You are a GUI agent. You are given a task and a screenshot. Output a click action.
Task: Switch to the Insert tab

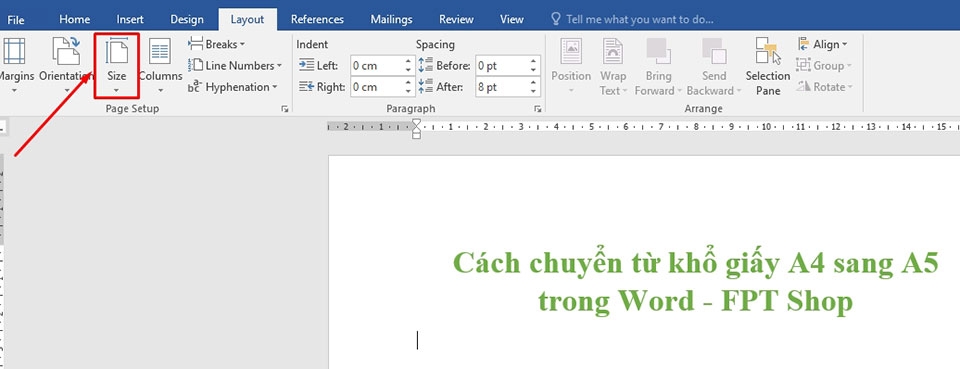click(x=130, y=20)
